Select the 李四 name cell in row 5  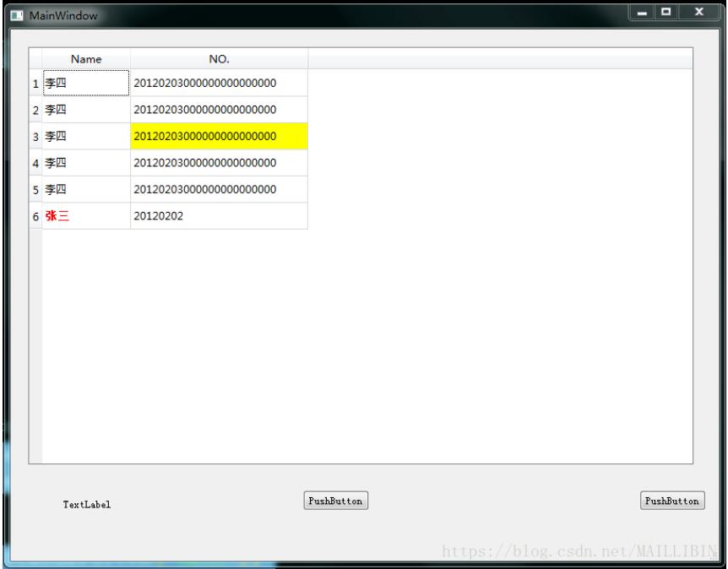point(86,189)
